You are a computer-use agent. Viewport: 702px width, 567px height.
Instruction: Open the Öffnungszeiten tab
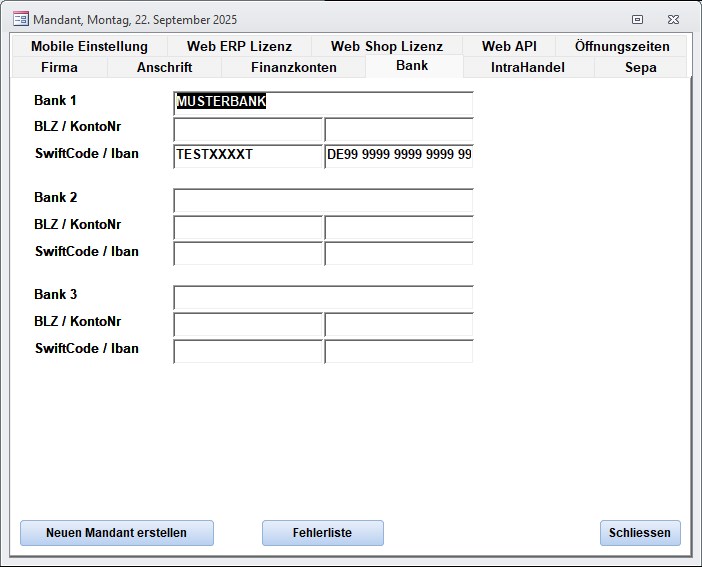[622, 46]
